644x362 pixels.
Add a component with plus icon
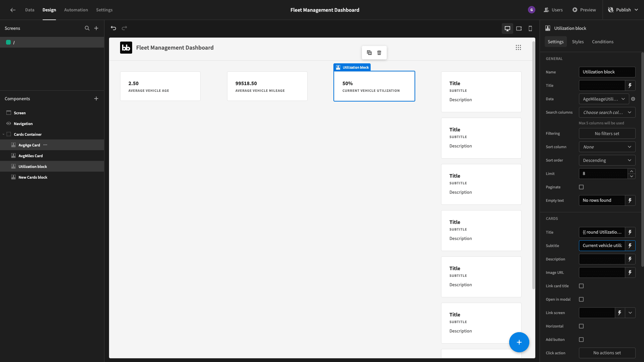pos(96,99)
